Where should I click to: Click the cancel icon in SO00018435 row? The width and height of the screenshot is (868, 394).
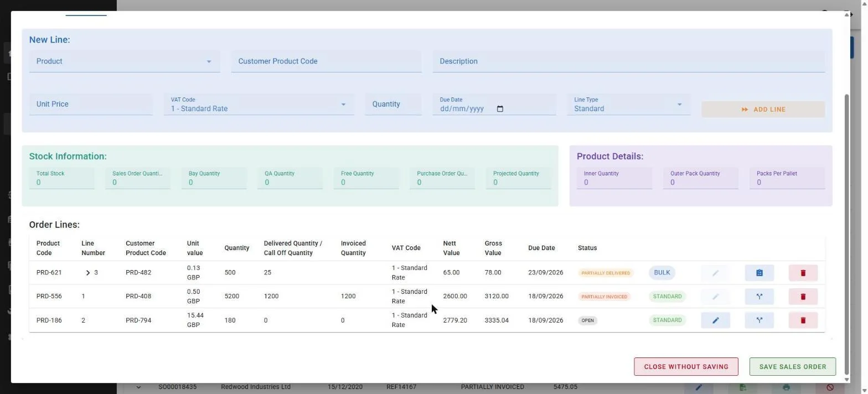(x=830, y=387)
